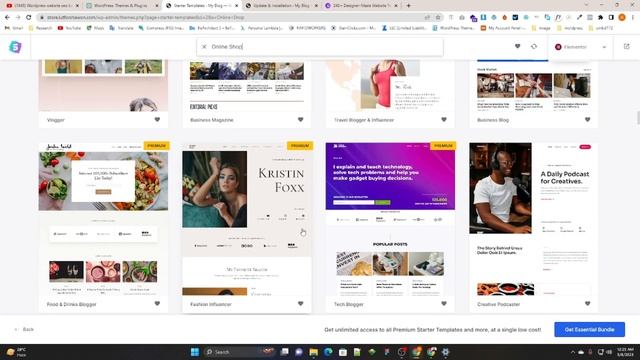Open the Elementor page builder dropdown
The width and height of the screenshot is (640, 360).
[x=580, y=47]
